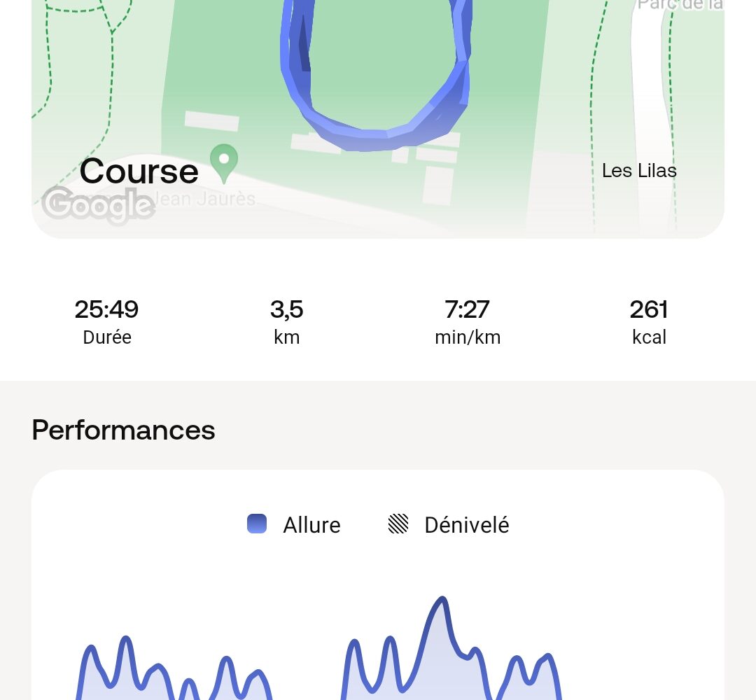
Task: Open the route map thumbnail
Action: [378, 119]
